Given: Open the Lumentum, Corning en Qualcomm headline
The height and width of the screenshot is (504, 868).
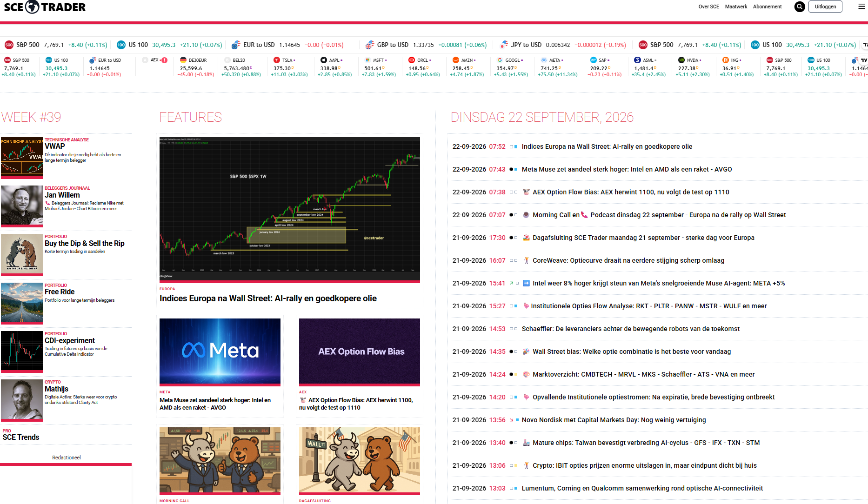Looking at the screenshot, I should 642,488.
